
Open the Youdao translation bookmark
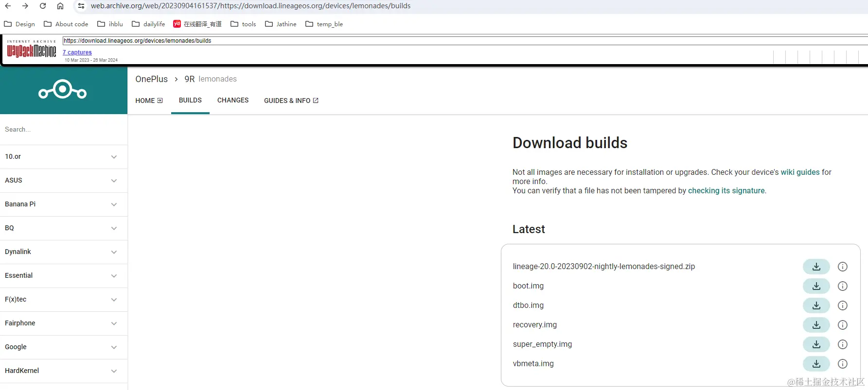(x=197, y=24)
